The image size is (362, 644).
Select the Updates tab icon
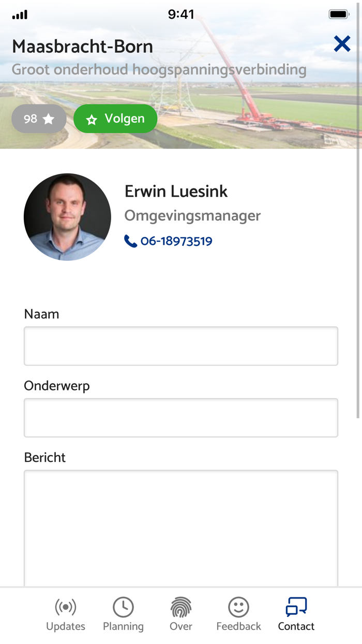(x=65, y=607)
